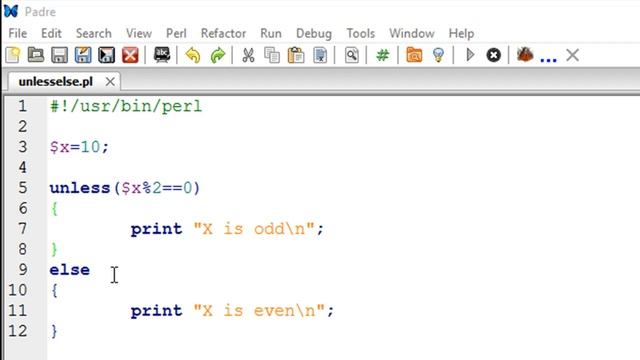
Task: Close the file using the red X toolbar icon
Action: coord(130,55)
